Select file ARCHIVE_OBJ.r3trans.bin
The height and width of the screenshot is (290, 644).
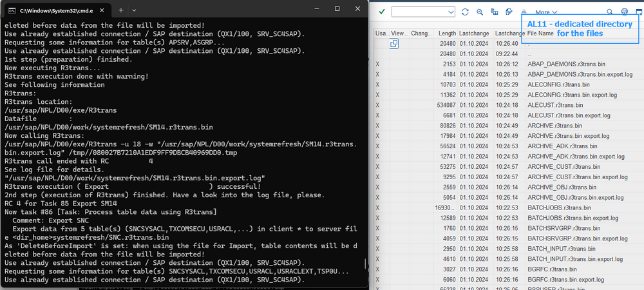pos(562,188)
